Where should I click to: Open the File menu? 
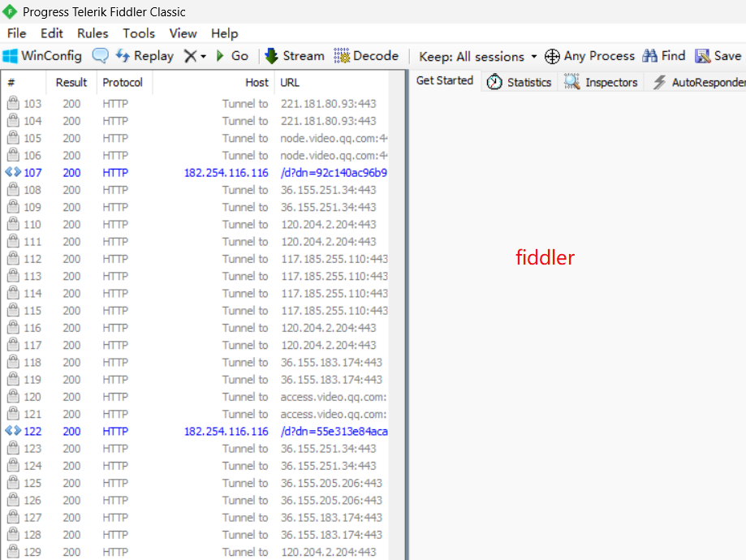17,33
